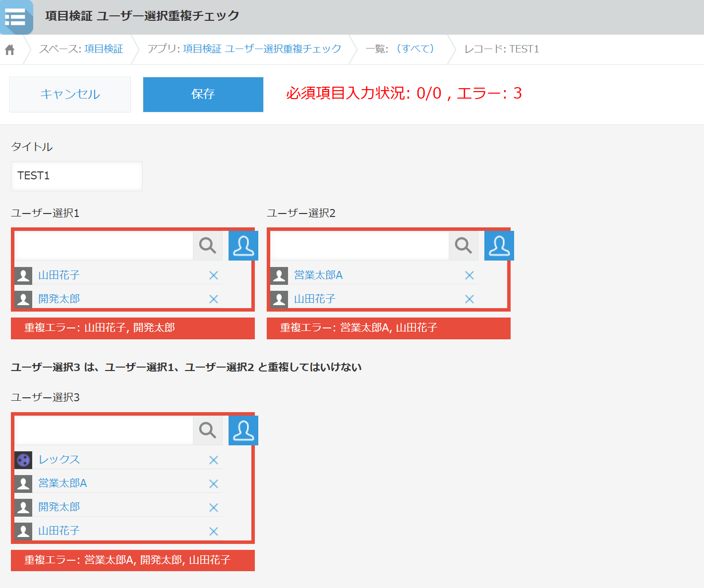Open 項目検証 ユーザー選択重複チェック app link

[x=262, y=49]
